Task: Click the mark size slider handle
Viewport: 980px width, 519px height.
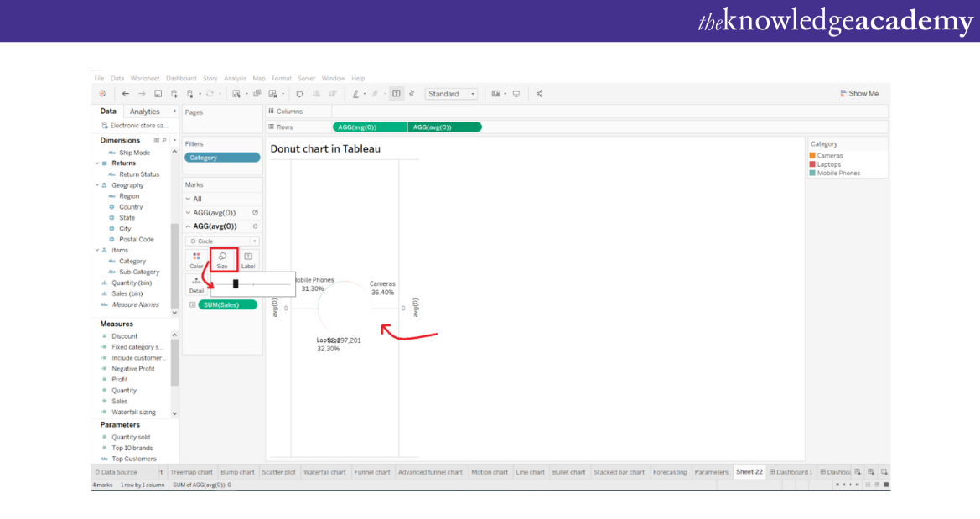Action: [236, 284]
